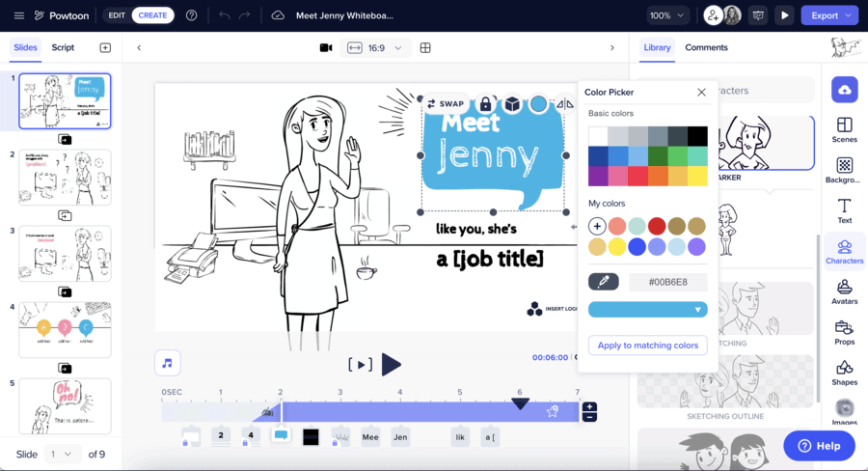Switch to EDIT mode

(x=117, y=15)
